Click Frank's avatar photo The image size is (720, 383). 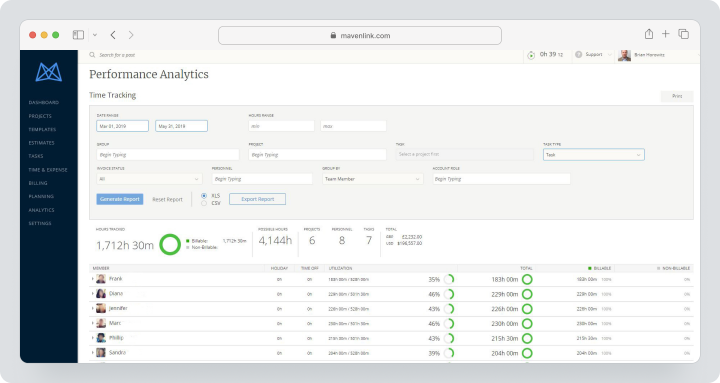coord(101,279)
